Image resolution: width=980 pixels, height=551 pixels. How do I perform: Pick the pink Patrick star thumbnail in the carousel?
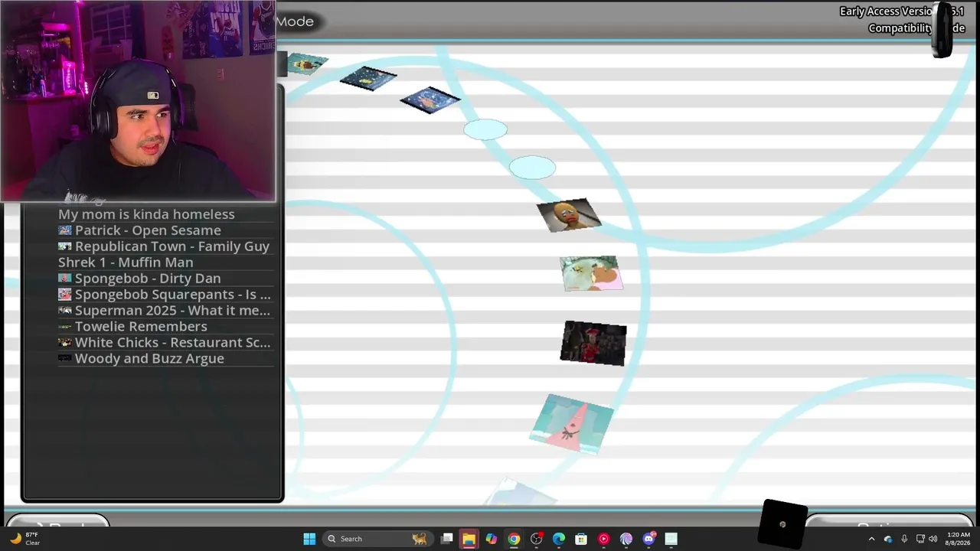pos(572,423)
